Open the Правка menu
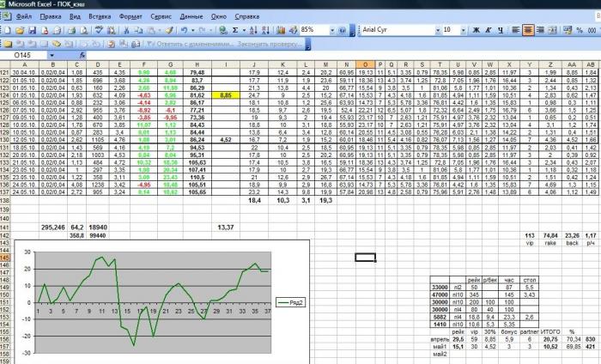 pos(51,16)
